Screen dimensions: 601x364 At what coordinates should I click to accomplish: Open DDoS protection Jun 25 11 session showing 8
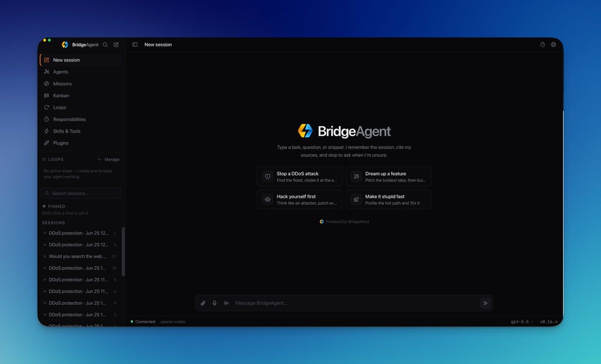coord(80,280)
